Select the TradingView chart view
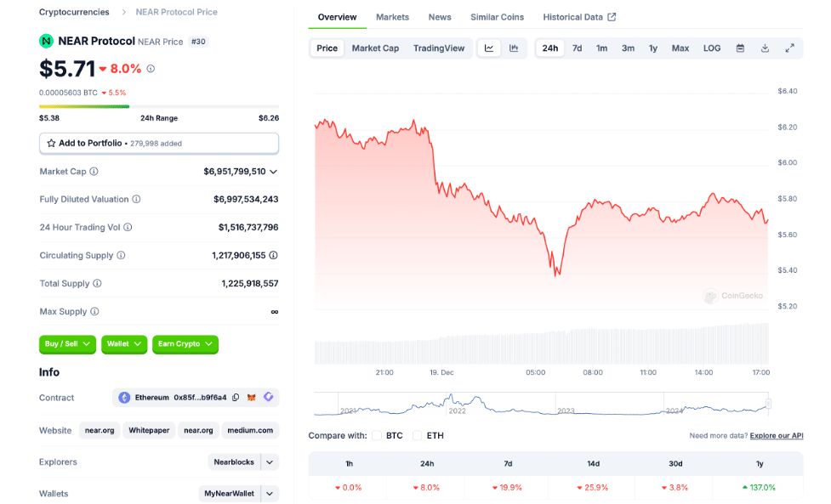 point(439,48)
